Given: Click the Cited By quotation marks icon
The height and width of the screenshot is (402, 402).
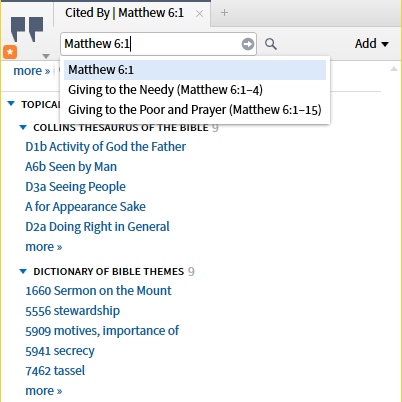Looking at the screenshot, I should pyautogui.click(x=27, y=29).
